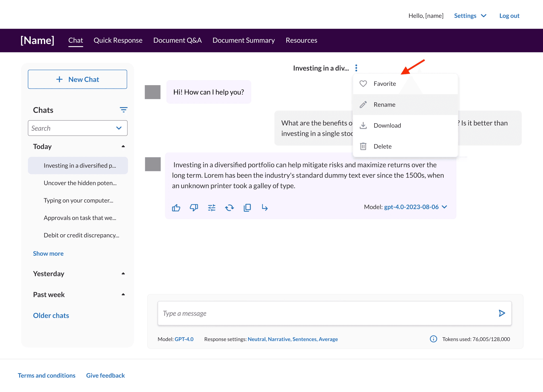Click the download arrow icon in menu

coord(363,125)
